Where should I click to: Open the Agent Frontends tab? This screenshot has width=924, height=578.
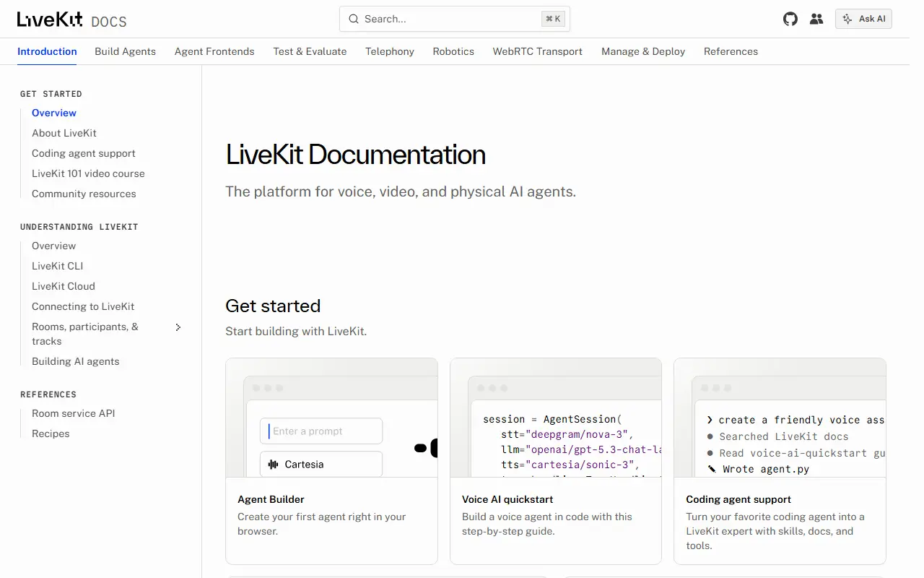click(x=214, y=51)
